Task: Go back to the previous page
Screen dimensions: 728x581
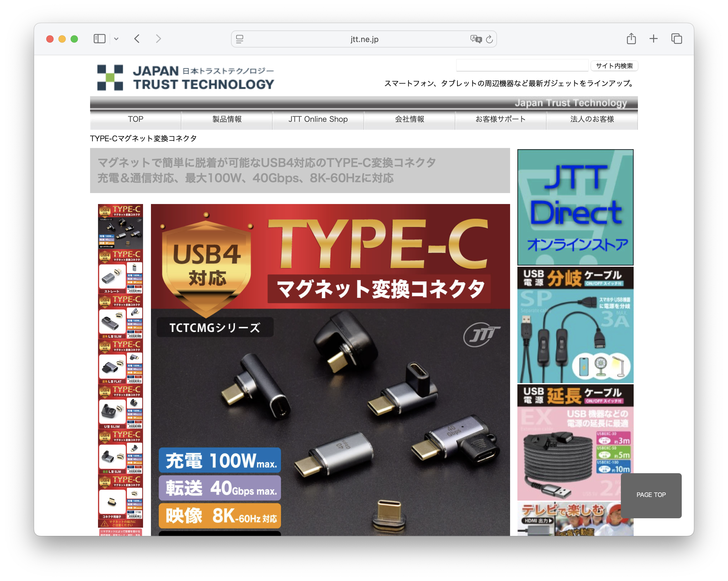Action: point(137,39)
